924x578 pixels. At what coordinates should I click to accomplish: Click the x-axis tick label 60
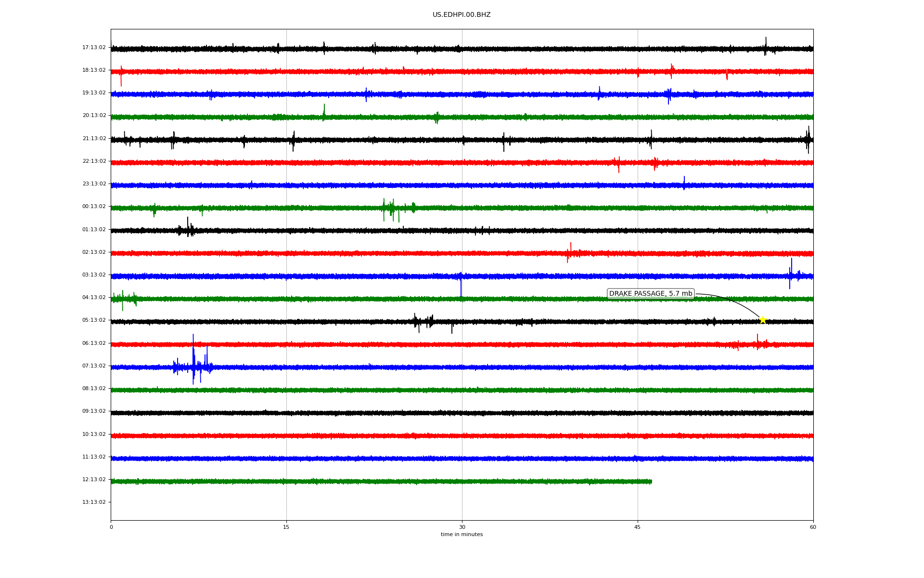(813, 527)
